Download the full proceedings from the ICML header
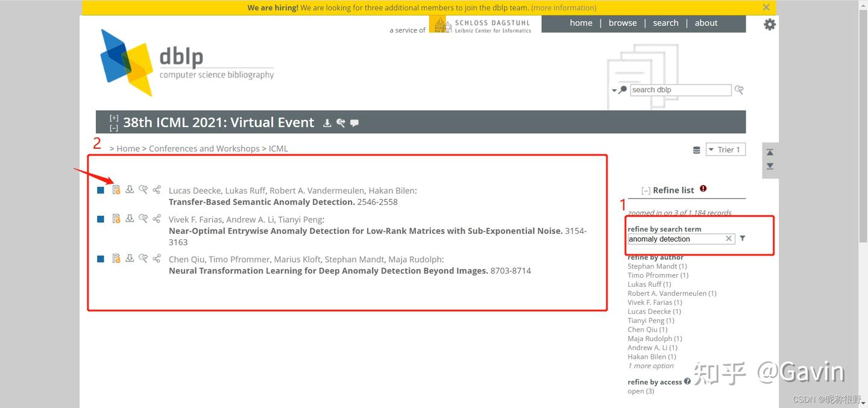Screen dimensions: 868x408 point(327,123)
